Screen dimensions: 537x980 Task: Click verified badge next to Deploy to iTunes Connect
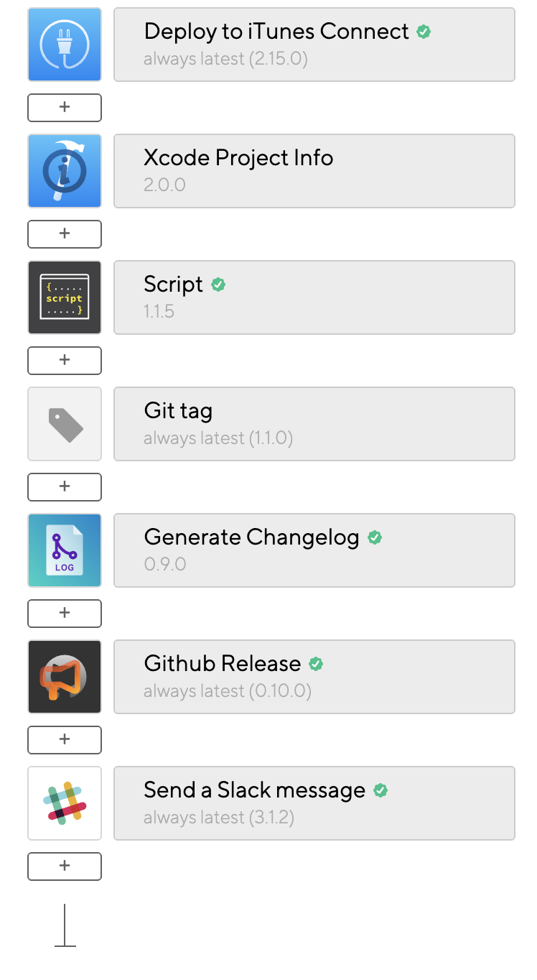[x=424, y=32]
